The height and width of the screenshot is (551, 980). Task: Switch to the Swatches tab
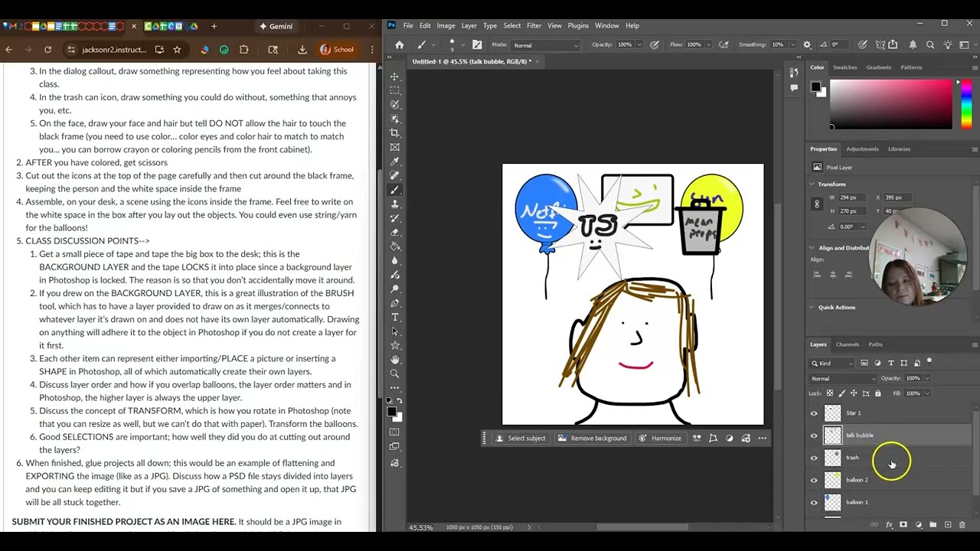click(845, 67)
